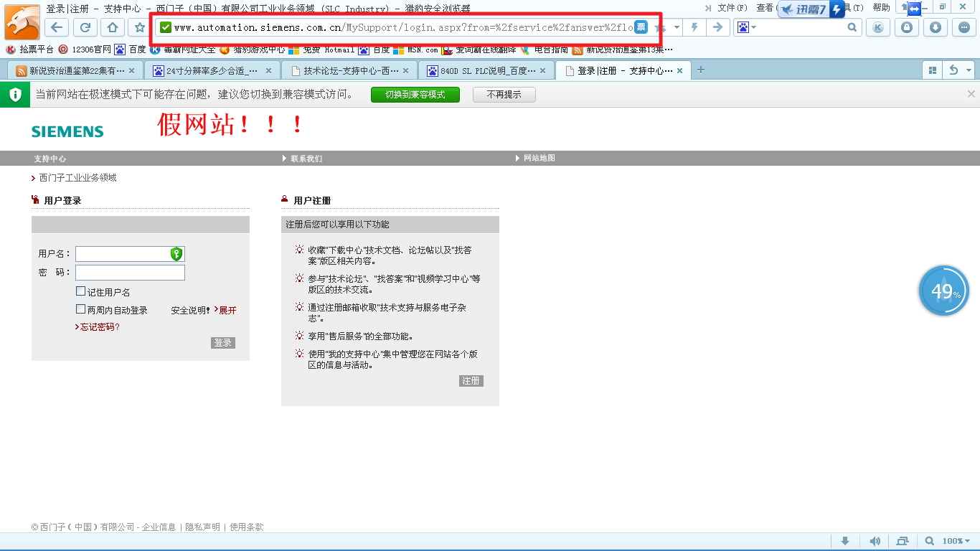
Task: Click the Thunder 7 download widget
Action: tap(811, 9)
